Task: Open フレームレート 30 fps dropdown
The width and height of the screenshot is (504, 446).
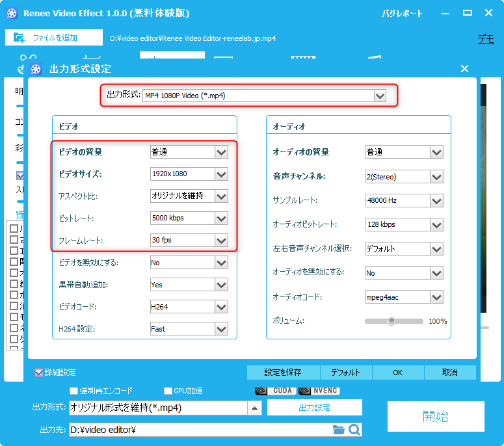Action: point(221,241)
